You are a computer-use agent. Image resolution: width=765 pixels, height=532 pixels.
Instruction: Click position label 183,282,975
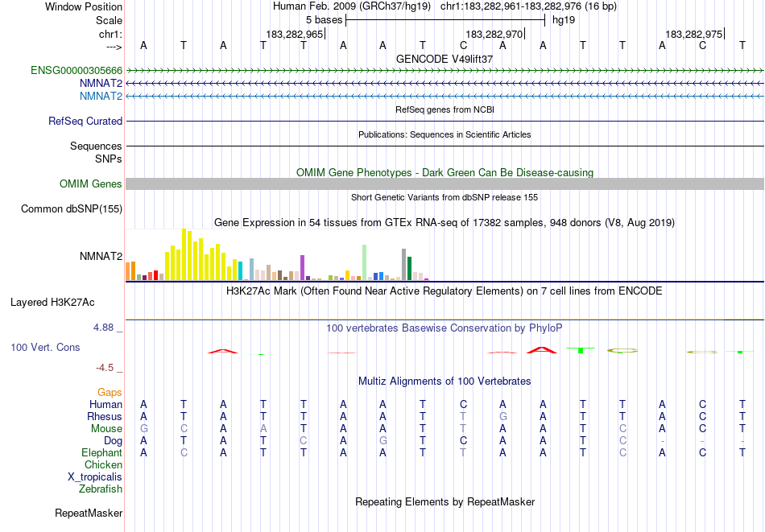pyautogui.click(x=694, y=34)
